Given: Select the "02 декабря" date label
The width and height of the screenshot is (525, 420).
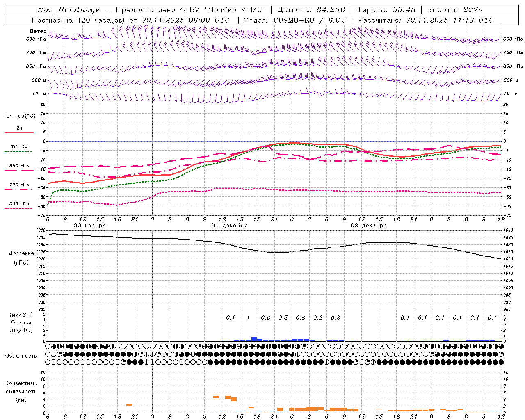Looking at the screenshot, I should (x=369, y=226).
